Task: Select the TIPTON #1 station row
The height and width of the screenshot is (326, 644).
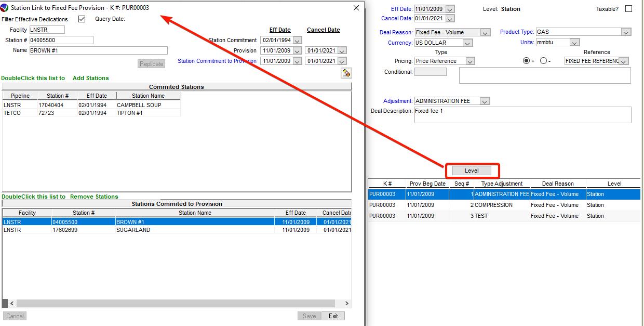Action: [x=129, y=113]
